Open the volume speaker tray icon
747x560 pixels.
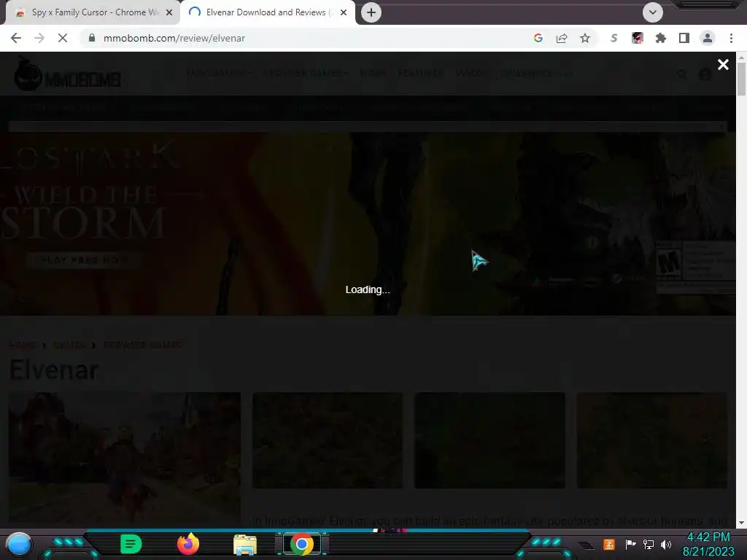pos(666,544)
